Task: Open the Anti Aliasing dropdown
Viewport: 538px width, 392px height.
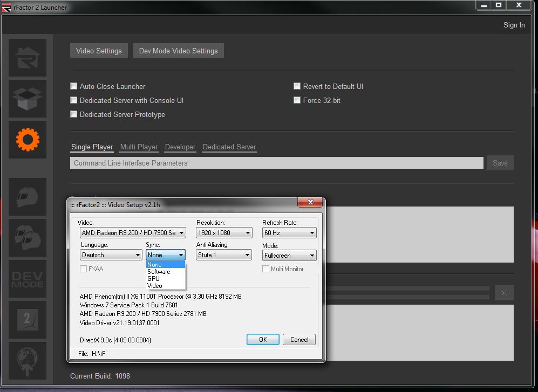Action: [x=224, y=255]
